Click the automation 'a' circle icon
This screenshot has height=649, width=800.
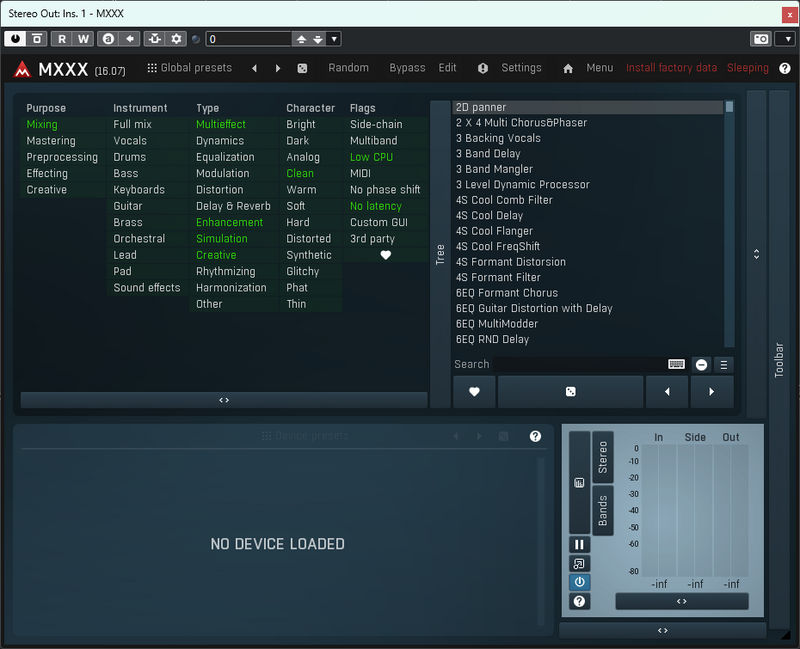(x=108, y=39)
